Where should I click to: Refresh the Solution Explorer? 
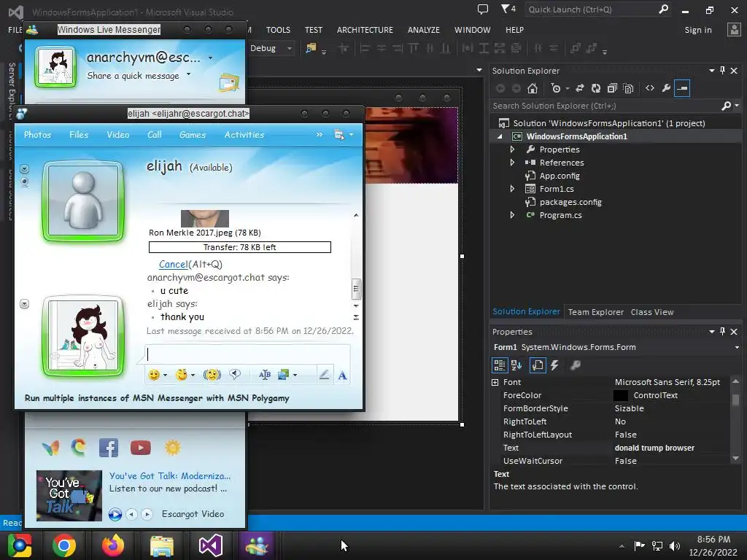(x=596, y=88)
